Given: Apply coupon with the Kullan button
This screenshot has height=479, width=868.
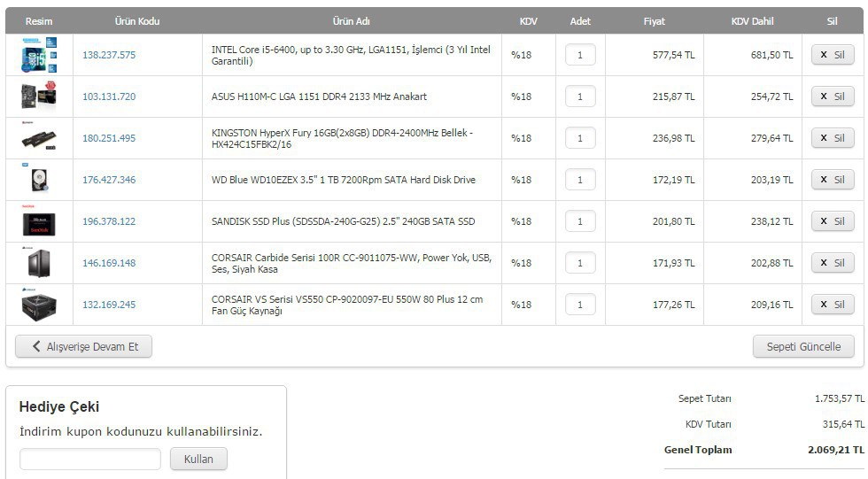Looking at the screenshot, I should (x=198, y=460).
